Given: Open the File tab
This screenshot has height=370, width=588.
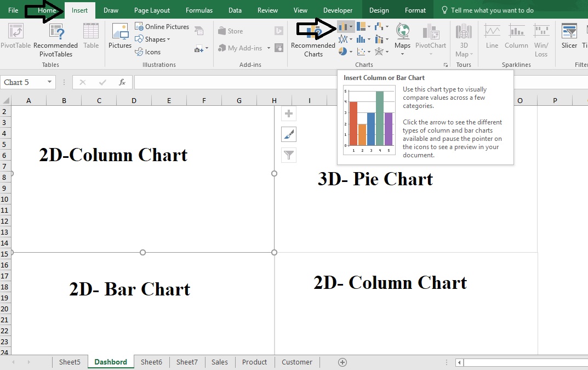Looking at the screenshot, I should click(13, 10).
